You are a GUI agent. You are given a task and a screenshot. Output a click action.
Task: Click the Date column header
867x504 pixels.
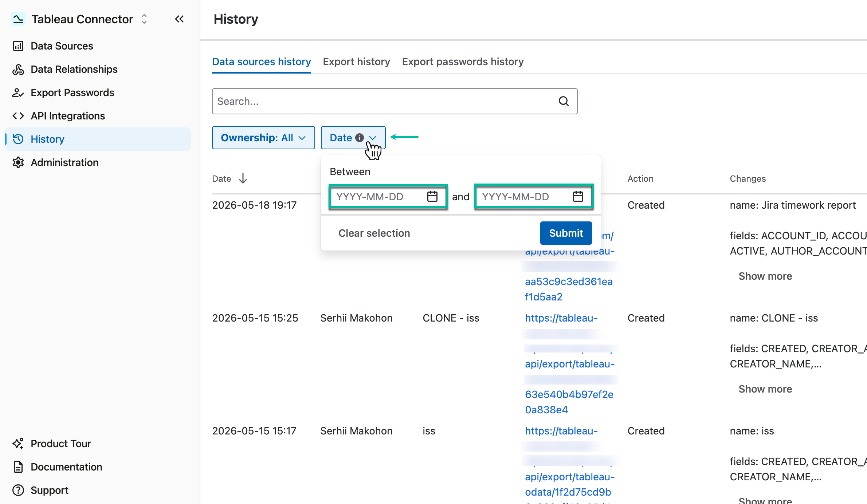click(x=221, y=179)
